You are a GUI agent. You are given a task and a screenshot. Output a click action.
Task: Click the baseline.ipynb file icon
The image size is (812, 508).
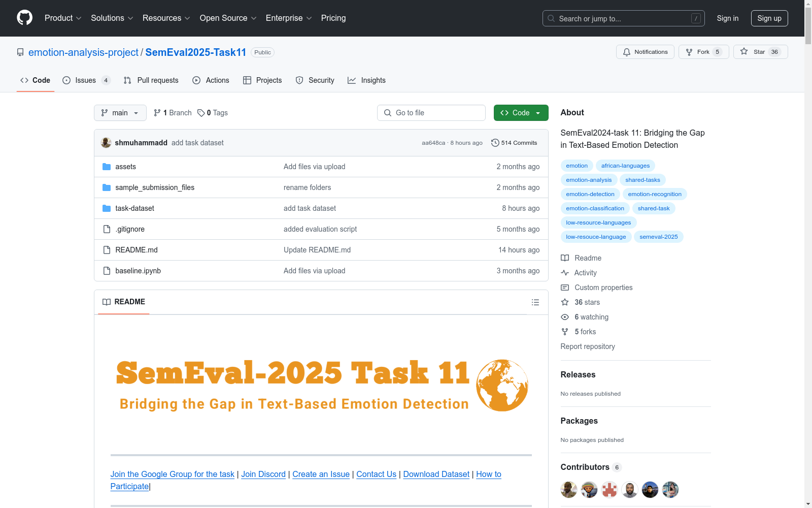point(107,271)
